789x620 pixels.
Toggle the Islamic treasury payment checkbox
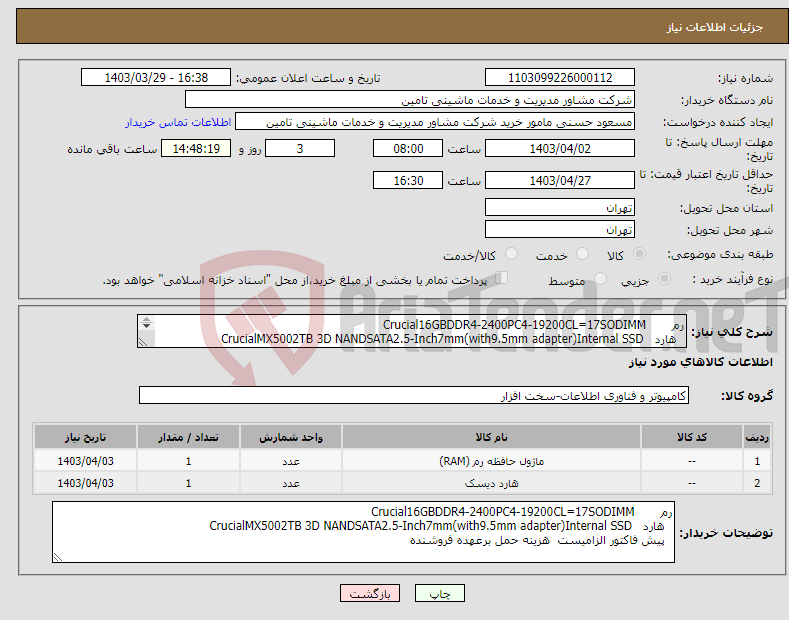[x=502, y=278]
